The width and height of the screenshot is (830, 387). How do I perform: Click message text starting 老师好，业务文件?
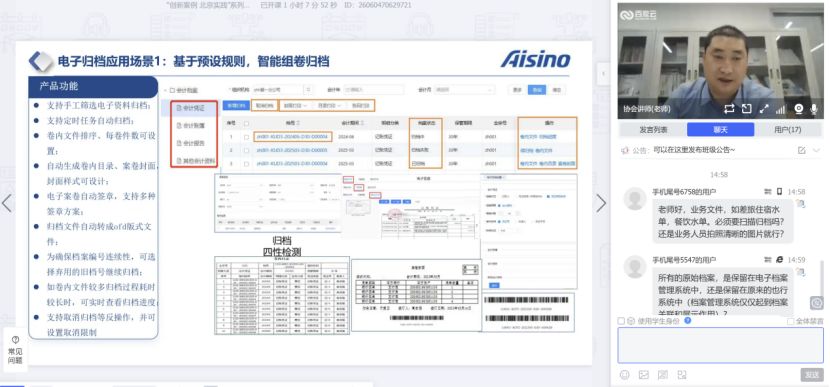coord(721,221)
